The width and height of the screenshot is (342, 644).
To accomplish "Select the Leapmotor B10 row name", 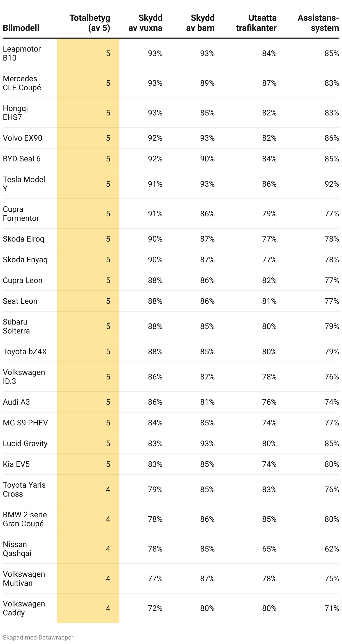I will tap(22, 53).
